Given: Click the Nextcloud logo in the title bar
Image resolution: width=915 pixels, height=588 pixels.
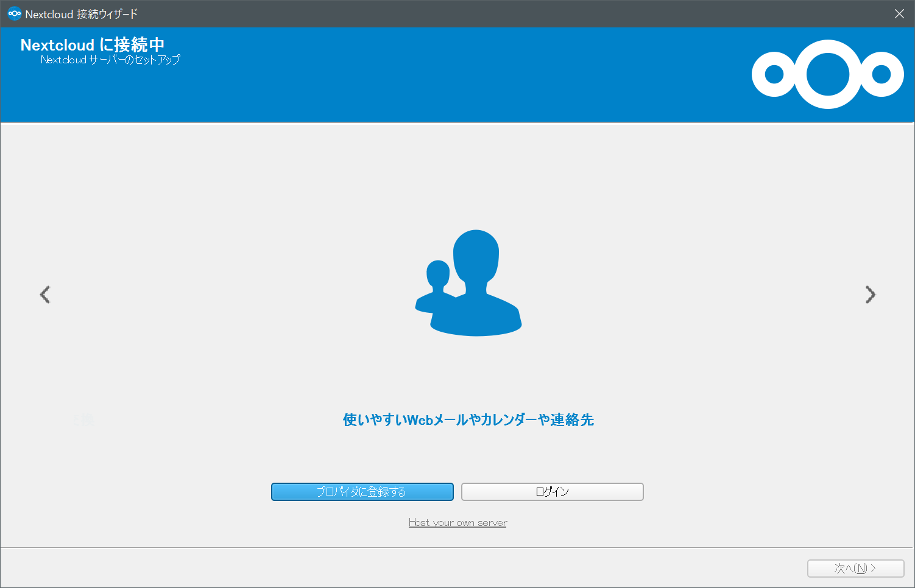Looking at the screenshot, I should pyautogui.click(x=13, y=13).
